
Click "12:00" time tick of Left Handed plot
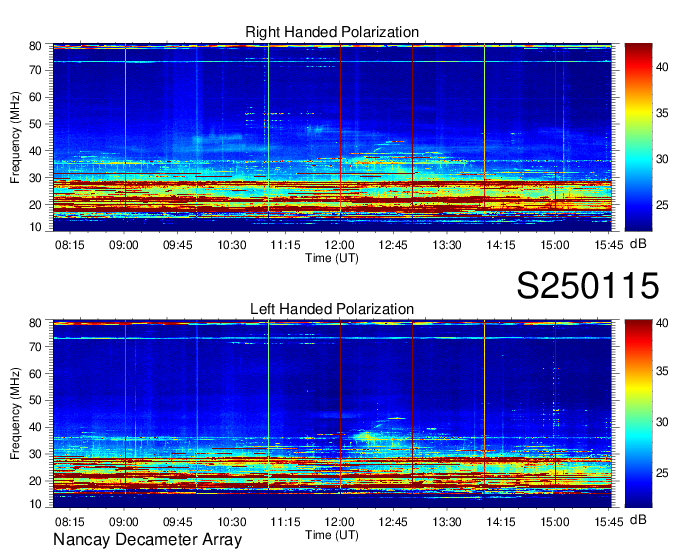[340, 521]
